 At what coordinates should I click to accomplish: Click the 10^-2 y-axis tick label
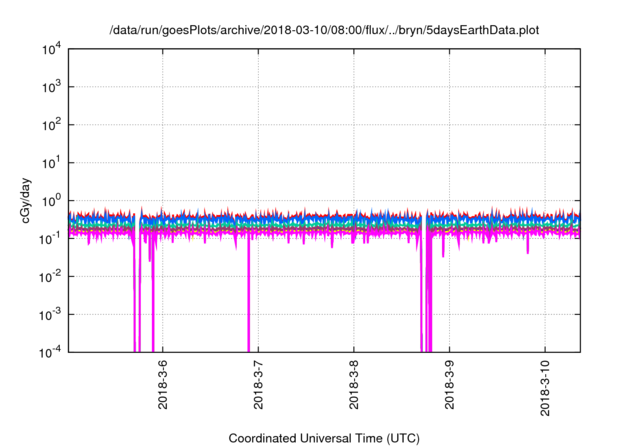click(x=51, y=277)
